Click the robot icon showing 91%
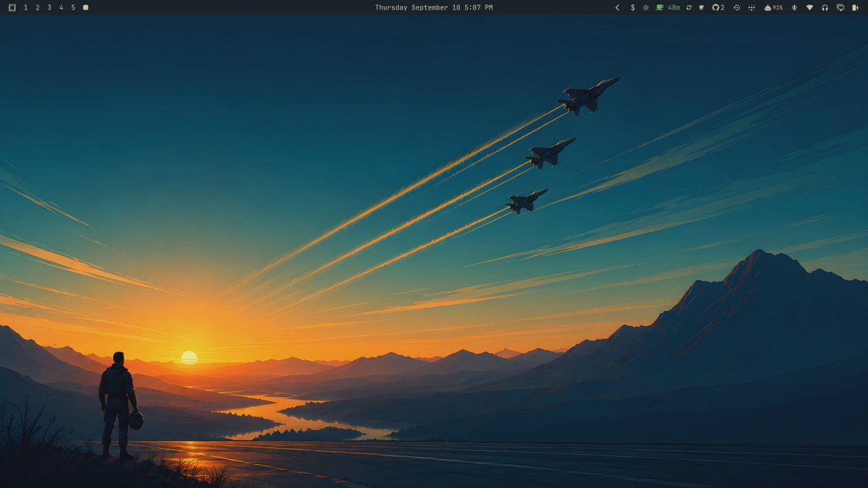The height and width of the screenshot is (488, 868). click(x=773, y=7)
